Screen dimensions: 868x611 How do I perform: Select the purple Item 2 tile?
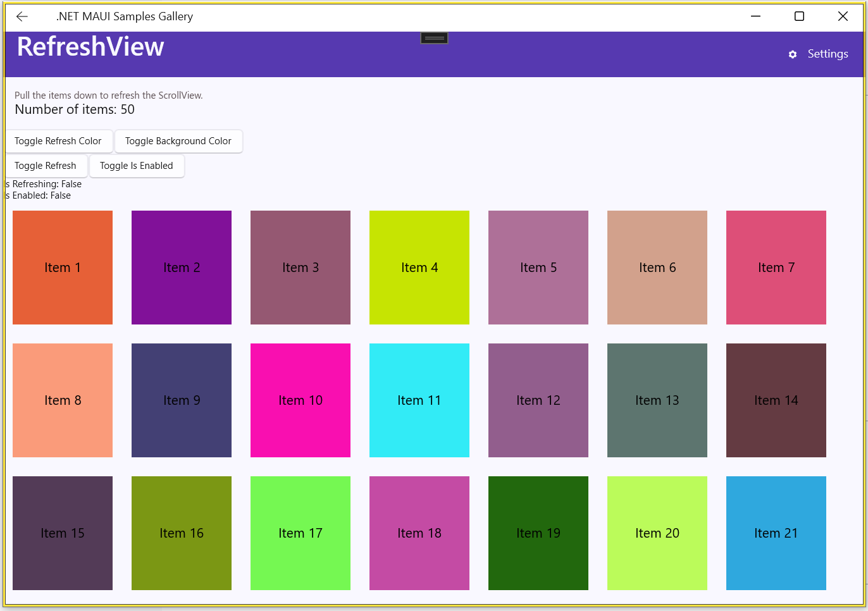[182, 268]
